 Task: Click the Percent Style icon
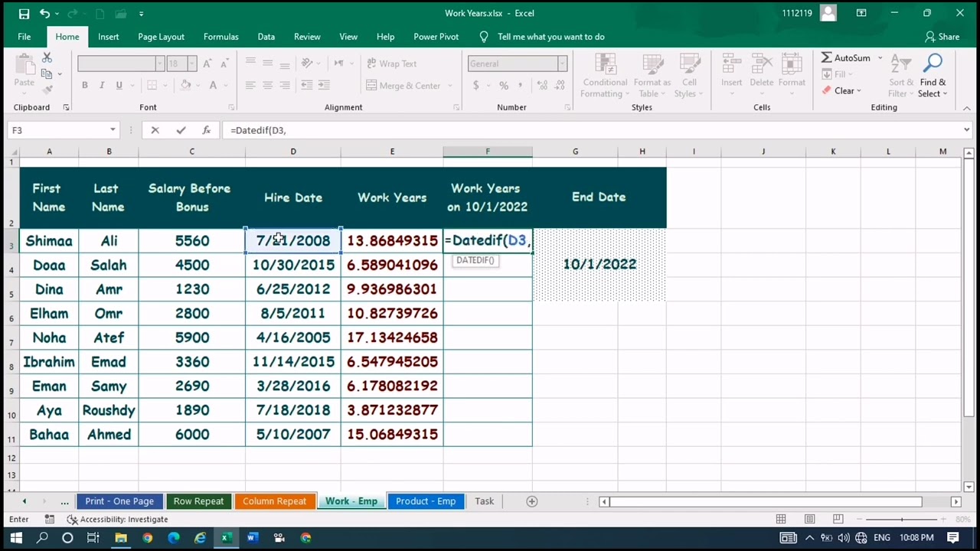click(504, 86)
